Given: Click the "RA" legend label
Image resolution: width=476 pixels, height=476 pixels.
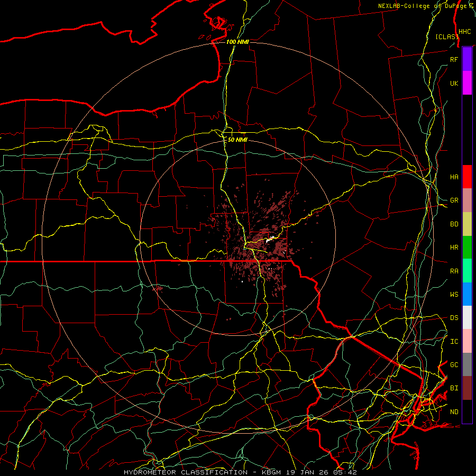Looking at the screenshot, I should [454, 271].
